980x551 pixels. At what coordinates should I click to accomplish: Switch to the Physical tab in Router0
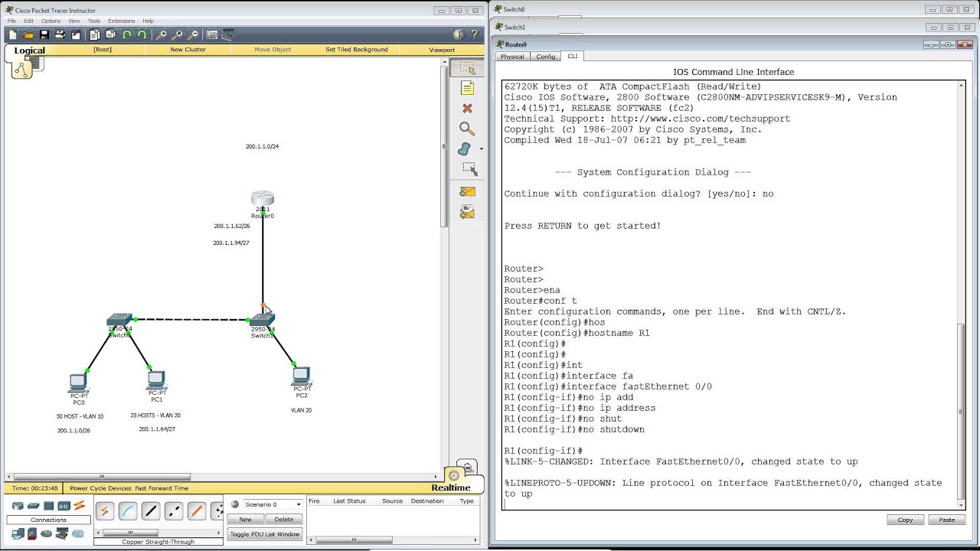512,57
